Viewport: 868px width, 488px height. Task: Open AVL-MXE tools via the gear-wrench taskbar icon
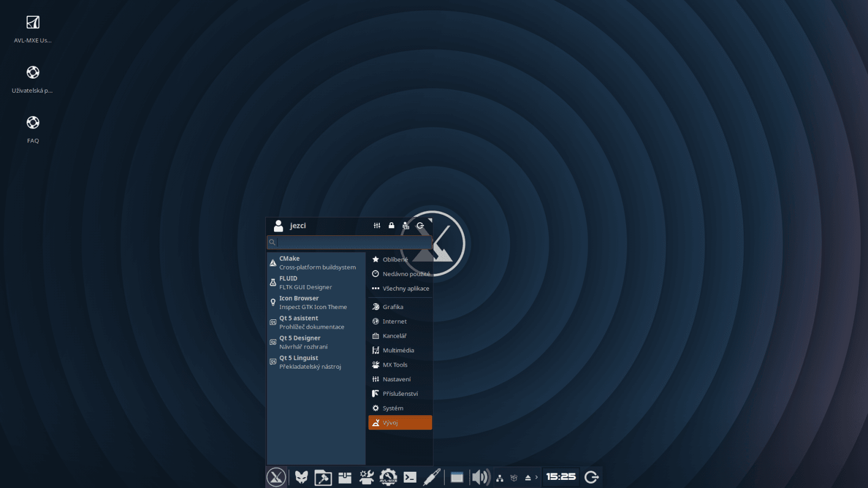388,477
